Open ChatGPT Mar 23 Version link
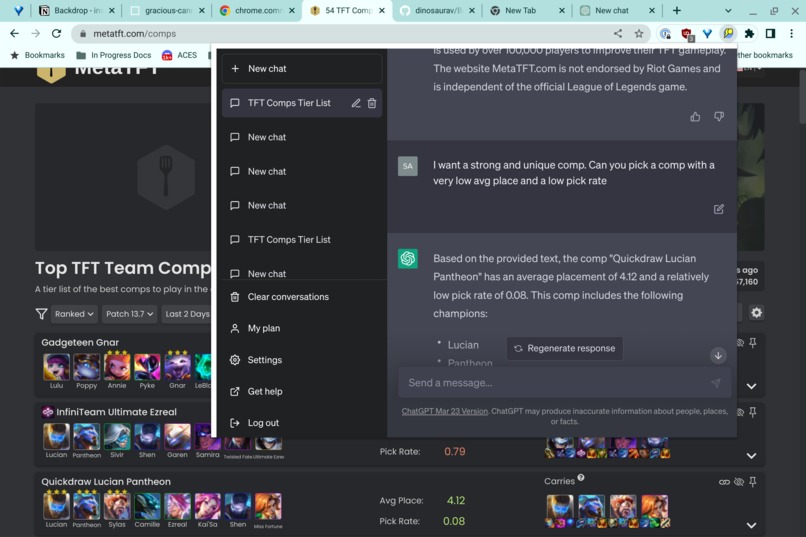The height and width of the screenshot is (537, 806). (445, 411)
